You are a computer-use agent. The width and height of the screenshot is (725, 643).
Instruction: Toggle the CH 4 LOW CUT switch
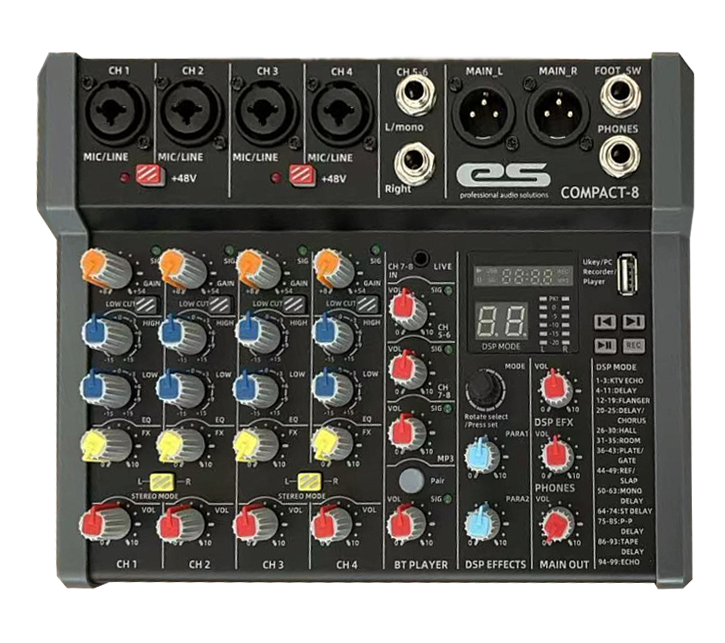click(x=367, y=304)
